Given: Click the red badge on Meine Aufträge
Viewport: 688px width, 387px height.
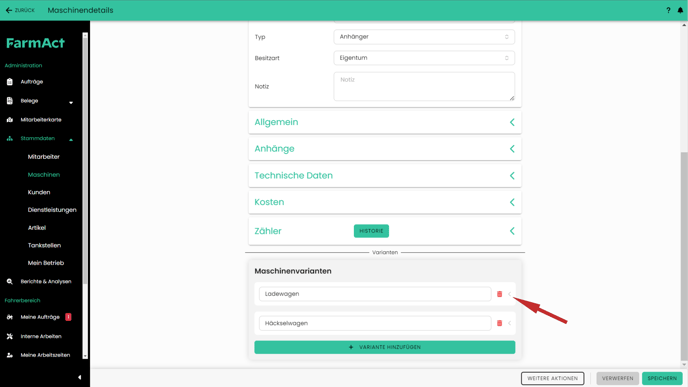Looking at the screenshot, I should coord(68,317).
